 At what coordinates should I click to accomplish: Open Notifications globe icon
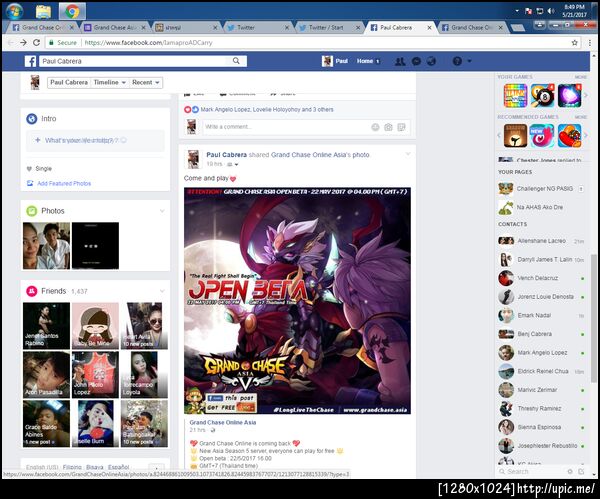click(431, 61)
